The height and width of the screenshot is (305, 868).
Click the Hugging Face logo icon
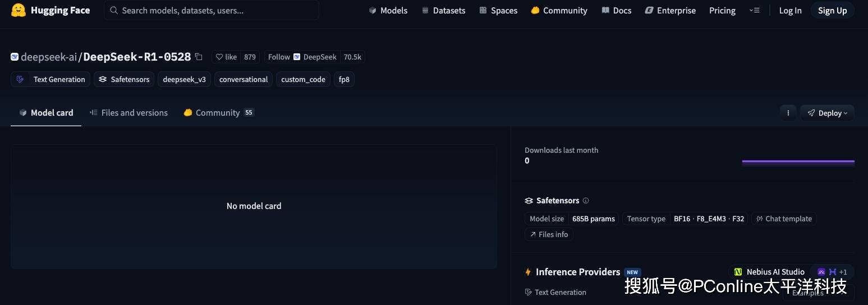[x=19, y=10]
